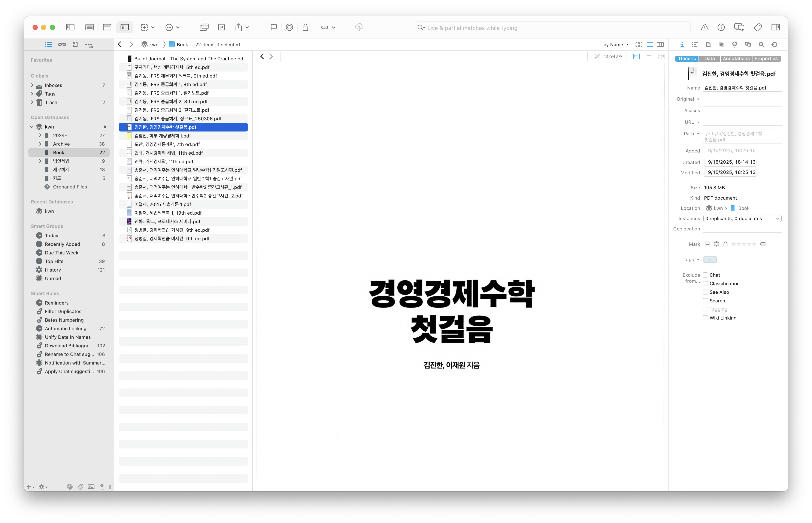The height and width of the screenshot is (523, 812).
Task: Click the warning triangle log icon
Action: point(704,27)
